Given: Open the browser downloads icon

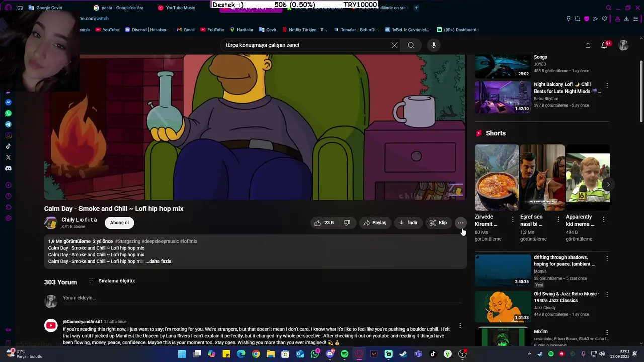Looking at the screenshot, I should tap(626, 19).
